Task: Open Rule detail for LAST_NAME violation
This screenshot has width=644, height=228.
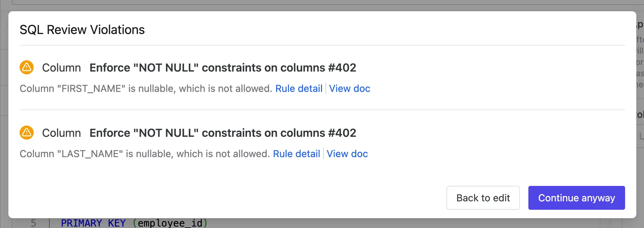Action: pos(296,154)
